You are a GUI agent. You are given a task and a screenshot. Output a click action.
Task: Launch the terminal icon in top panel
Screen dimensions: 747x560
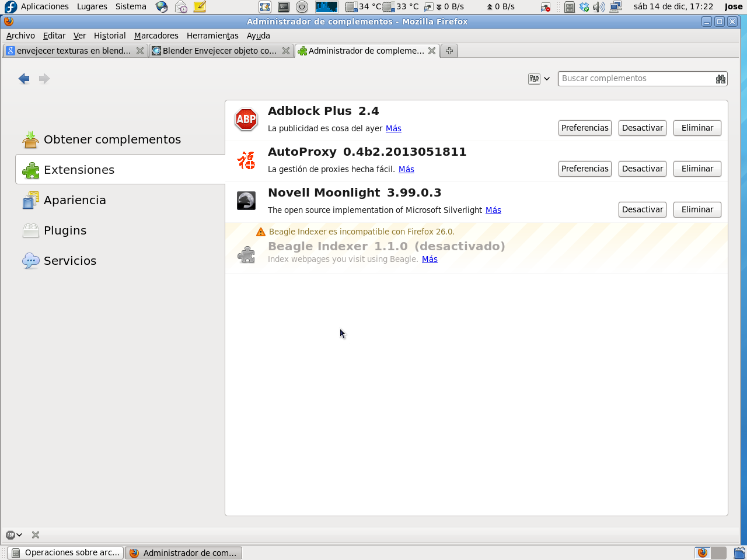point(284,7)
